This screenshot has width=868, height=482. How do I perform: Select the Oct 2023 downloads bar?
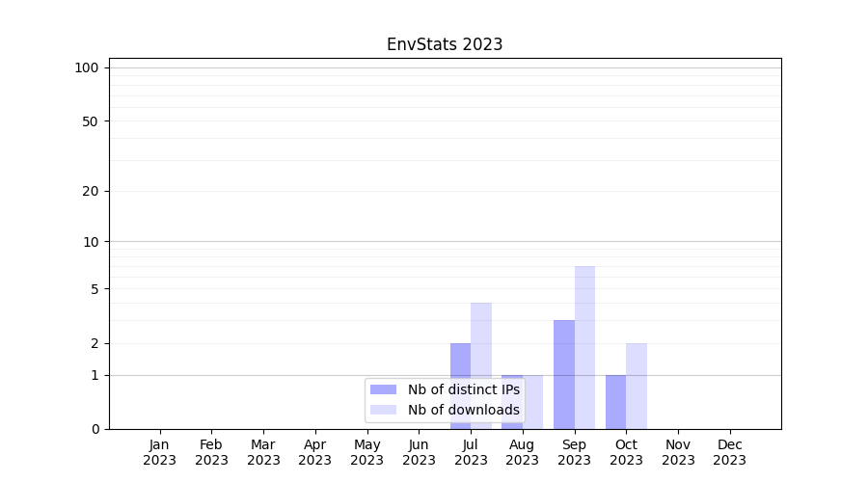(x=637, y=386)
